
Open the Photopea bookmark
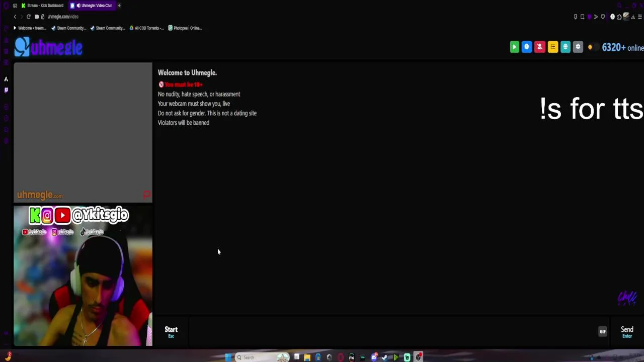click(x=185, y=28)
